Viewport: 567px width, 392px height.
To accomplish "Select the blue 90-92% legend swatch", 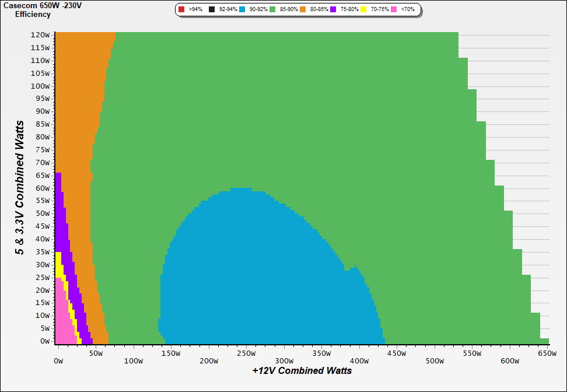I will click(x=242, y=10).
